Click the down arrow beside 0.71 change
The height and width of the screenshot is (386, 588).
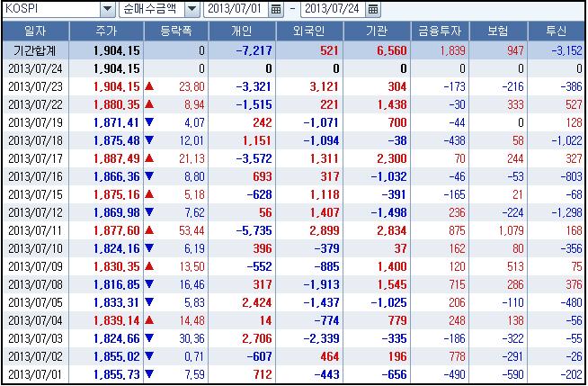(149, 356)
